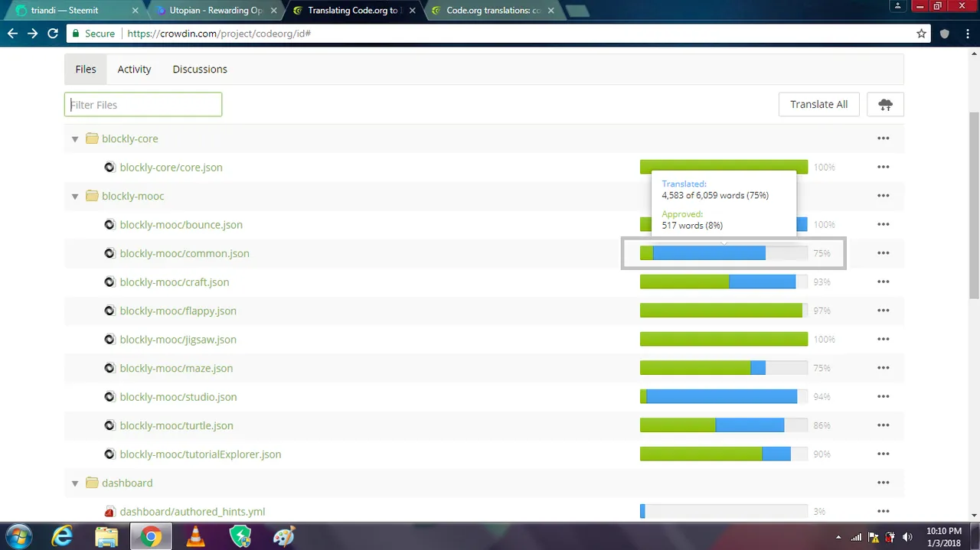This screenshot has height=550, width=980.
Task: Open dashboard/authored_hints.yml file
Action: 193,512
